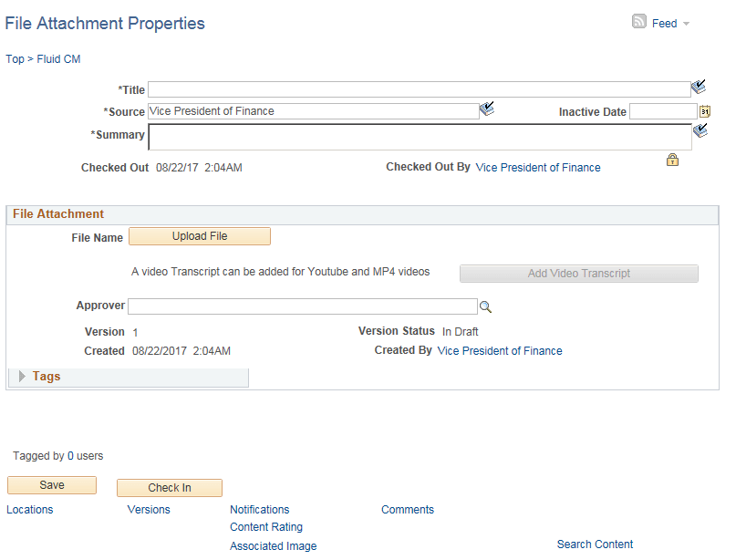This screenshot has width=736, height=560.
Task: Click Upload File
Action: click(199, 236)
